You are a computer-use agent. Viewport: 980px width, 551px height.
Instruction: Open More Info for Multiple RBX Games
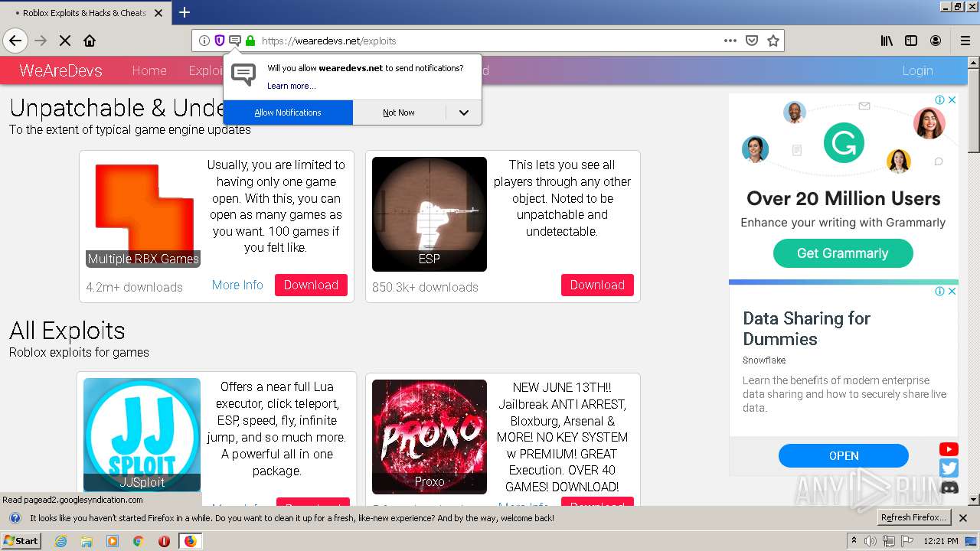click(x=237, y=285)
